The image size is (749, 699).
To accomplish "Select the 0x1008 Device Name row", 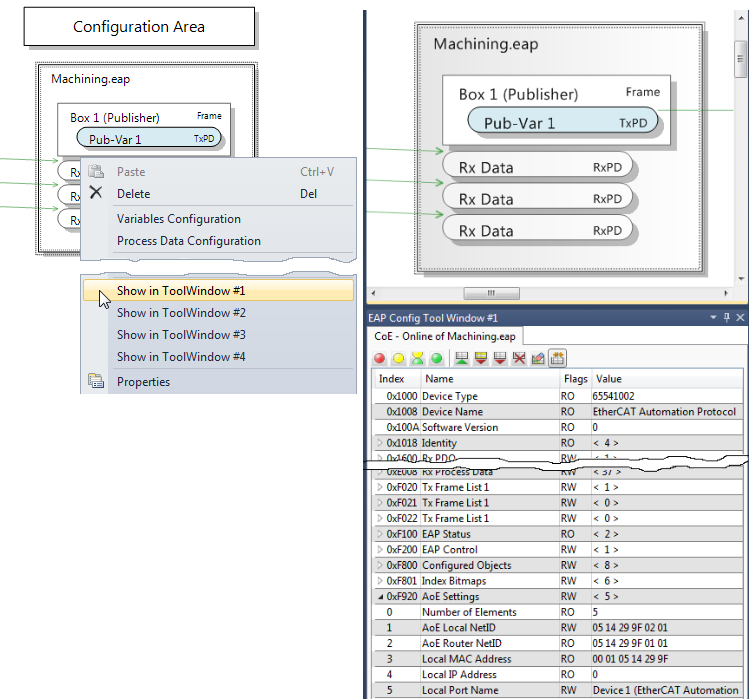I will click(557, 411).
